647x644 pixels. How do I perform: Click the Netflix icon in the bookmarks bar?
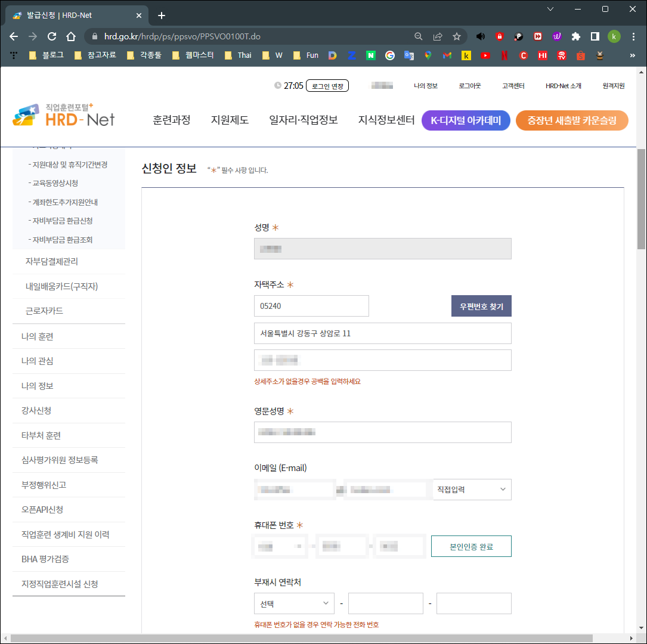click(504, 55)
